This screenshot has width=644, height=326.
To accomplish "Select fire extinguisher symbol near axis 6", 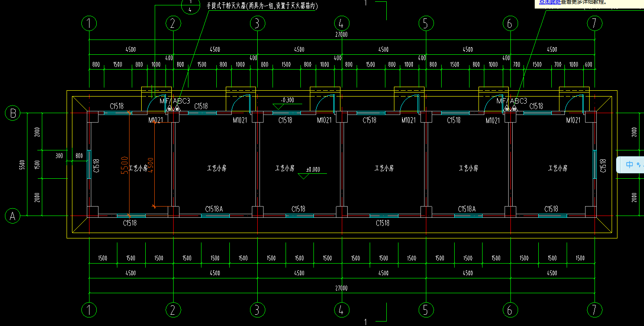I will click(x=510, y=109).
